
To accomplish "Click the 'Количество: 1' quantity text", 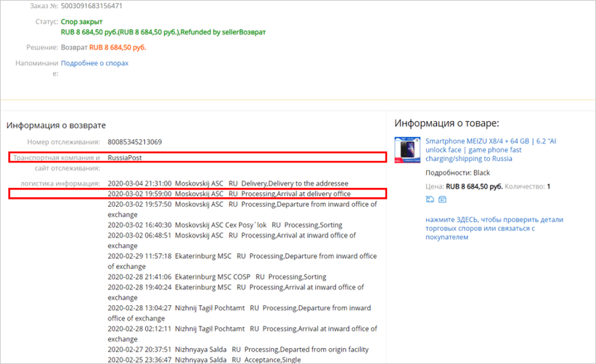I will pyautogui.click(x=527, y=186).
